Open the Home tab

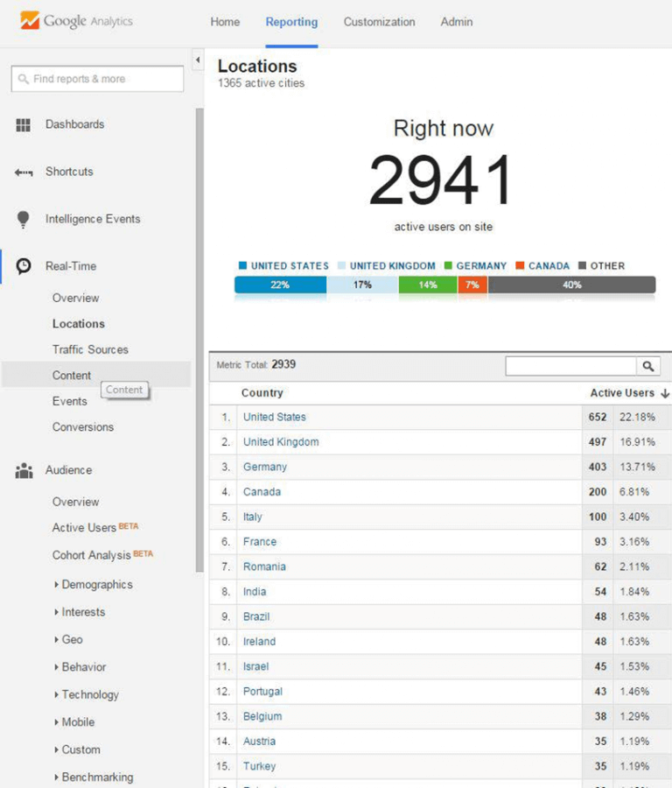[x=225, y=22]
